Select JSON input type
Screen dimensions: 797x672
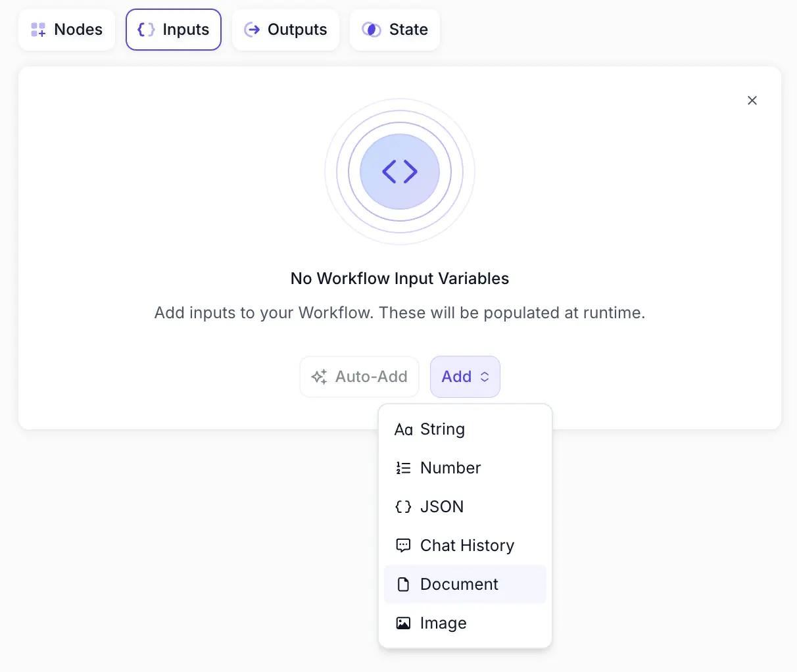(x=465, y=507)
